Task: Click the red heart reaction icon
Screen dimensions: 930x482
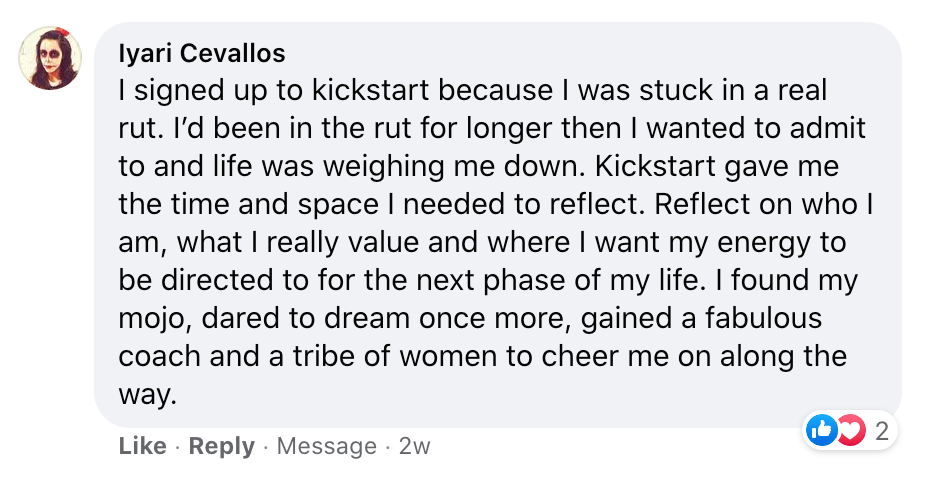Action: point(849,431)
